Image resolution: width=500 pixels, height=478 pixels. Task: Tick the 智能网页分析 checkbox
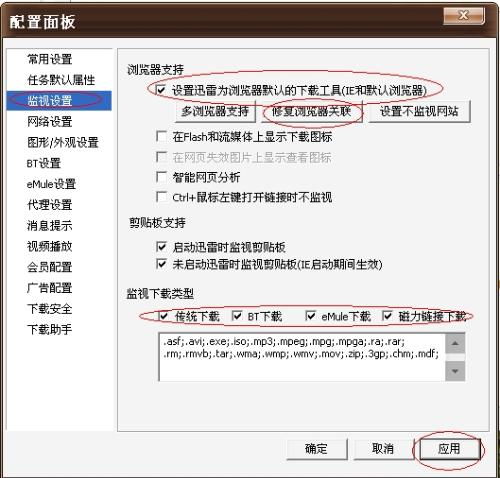(161, 177)
